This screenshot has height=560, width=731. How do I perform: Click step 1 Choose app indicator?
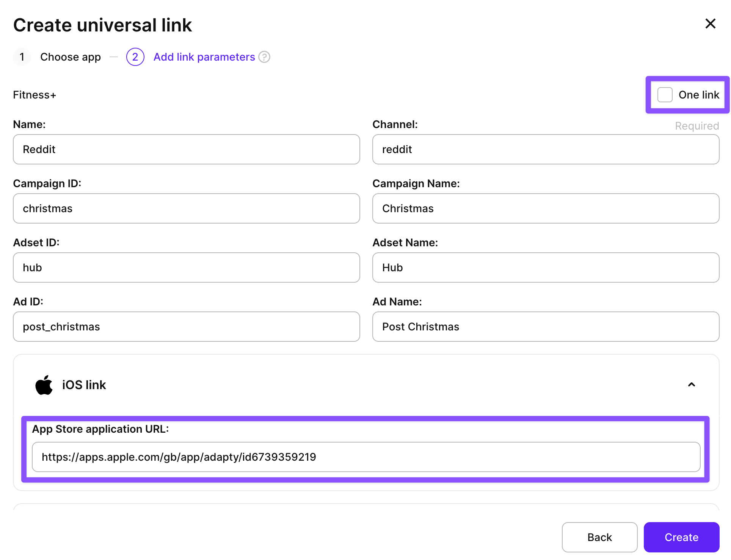point(22,57)
